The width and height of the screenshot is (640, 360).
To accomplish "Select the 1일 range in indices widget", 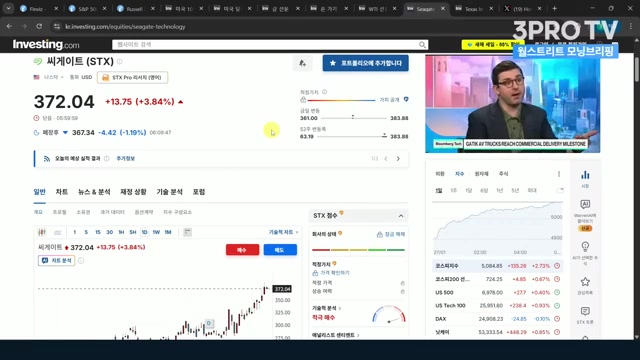I will click(x=438, y=191).
